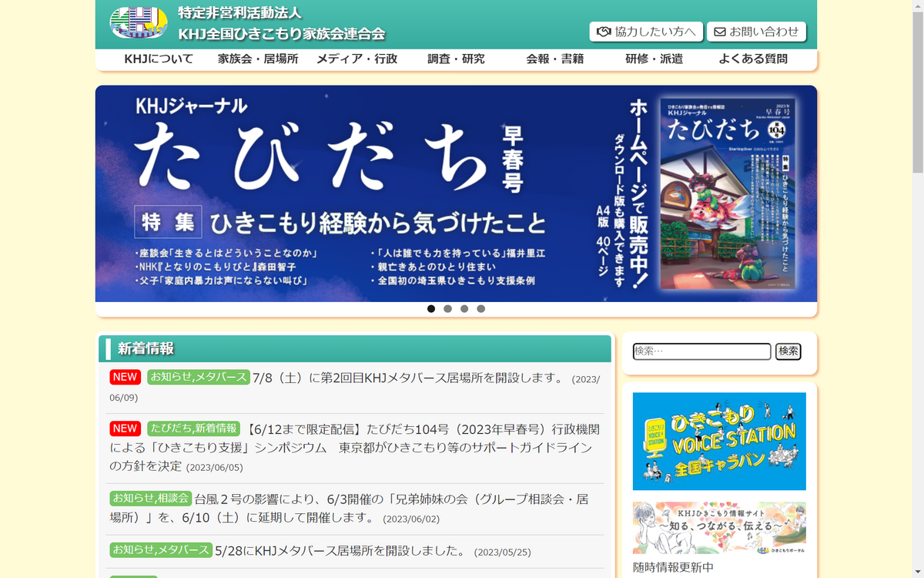The image size is (924, 578).
Task: Click the handshake icon beside 協力したい方へ
Action: [604, 32]
